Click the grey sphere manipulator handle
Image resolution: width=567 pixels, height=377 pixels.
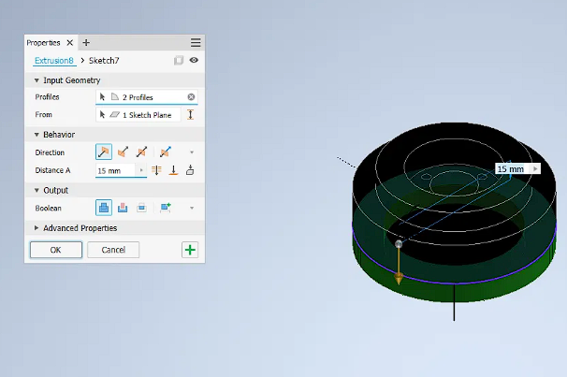click(x=398, y=244)
